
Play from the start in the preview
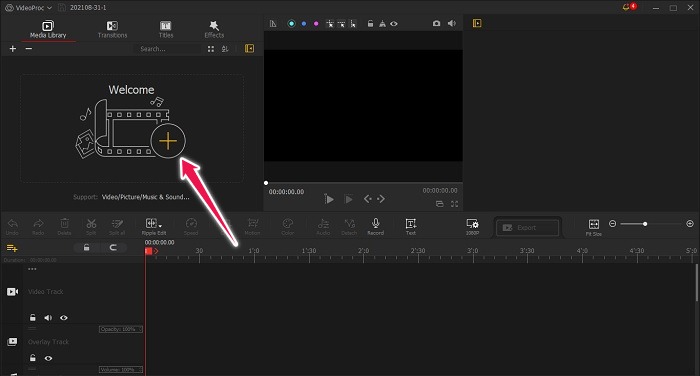(329, 199)
